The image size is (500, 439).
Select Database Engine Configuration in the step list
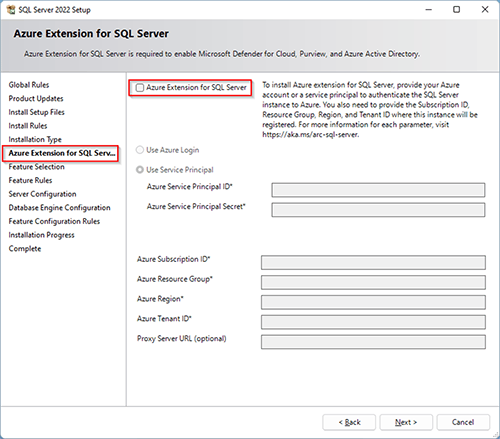click(x=59, y=208)
